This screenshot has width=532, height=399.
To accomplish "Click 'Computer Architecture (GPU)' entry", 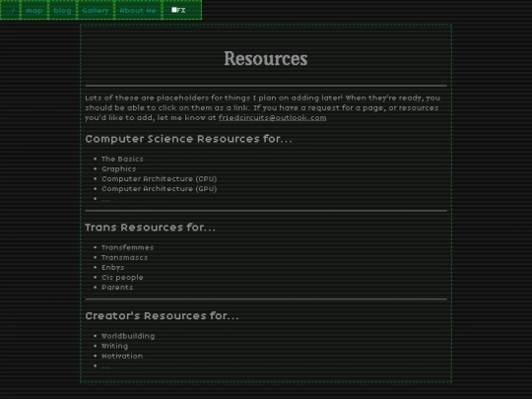I will 160,188.
